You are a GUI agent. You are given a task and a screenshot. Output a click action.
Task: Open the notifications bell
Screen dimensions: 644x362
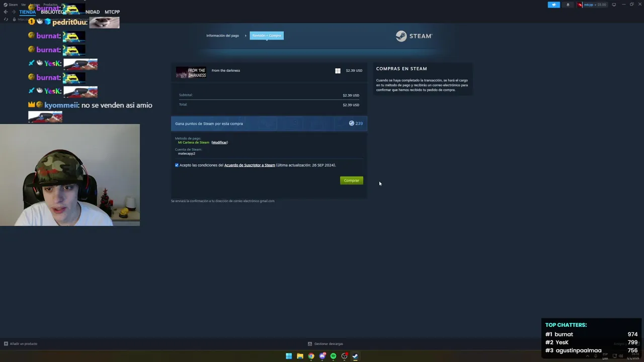(568, 5)
